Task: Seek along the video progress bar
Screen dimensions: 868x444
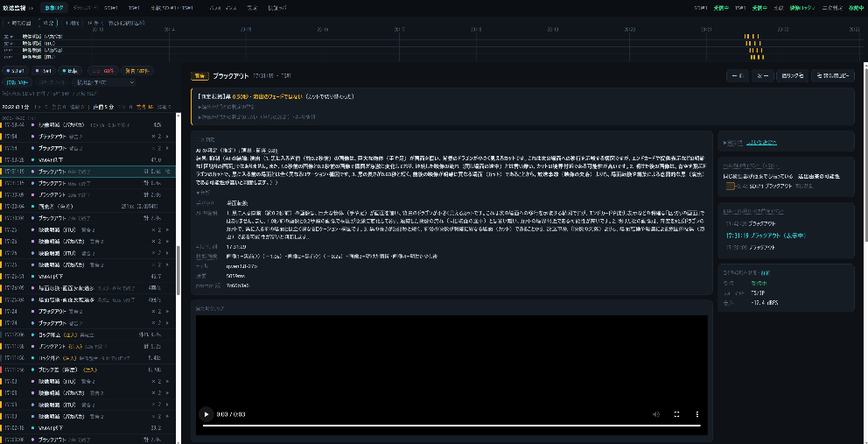Action: pos(451,426)
